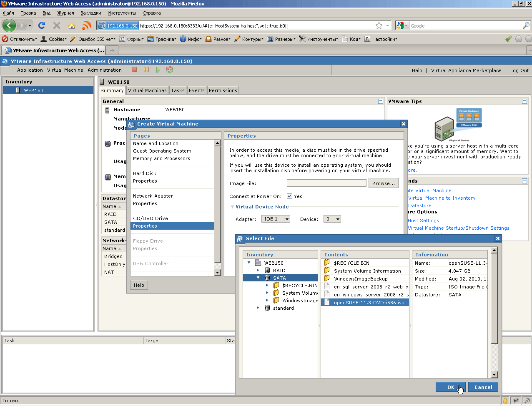Screen dimensions: 532x406
Task: Expand the standard datastore tree node
Action: (x=258, y=308)
